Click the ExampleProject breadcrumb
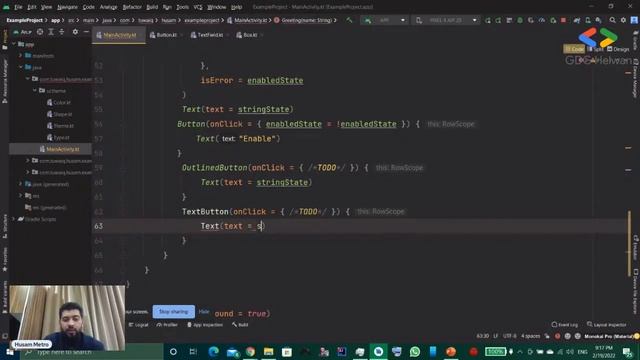The width and height of the screenshot is (640, 360). 24,20
